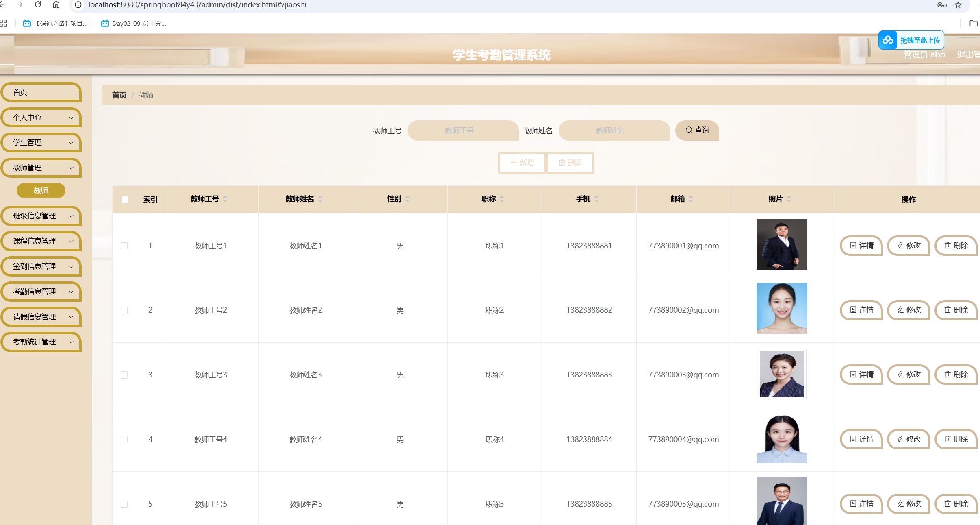Sort table by 手机 column arrows

[x=596, y=199]
